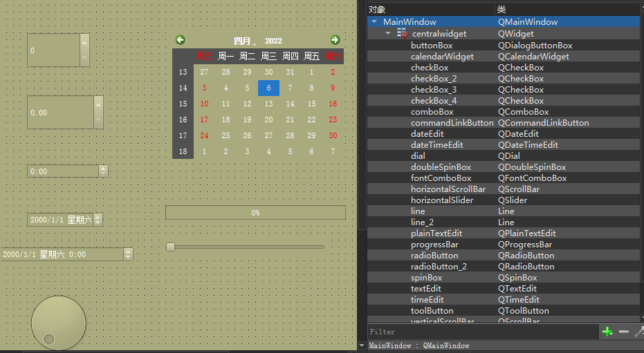The width and height of the screenshot is (644, 353).
Task: Select date 31 in the calendar
Action: (x=290, y=72)
